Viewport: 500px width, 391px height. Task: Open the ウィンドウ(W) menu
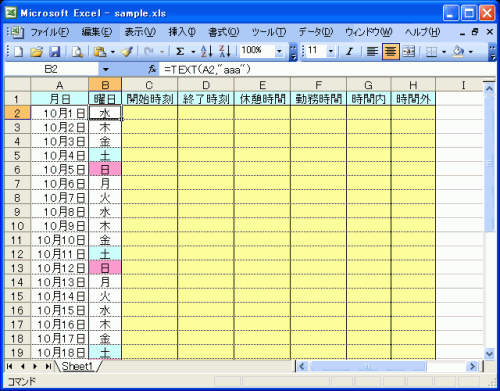(369, 32)
